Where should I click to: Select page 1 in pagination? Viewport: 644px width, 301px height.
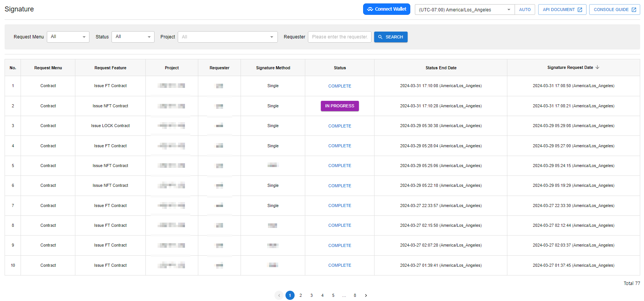click(290, 295)
